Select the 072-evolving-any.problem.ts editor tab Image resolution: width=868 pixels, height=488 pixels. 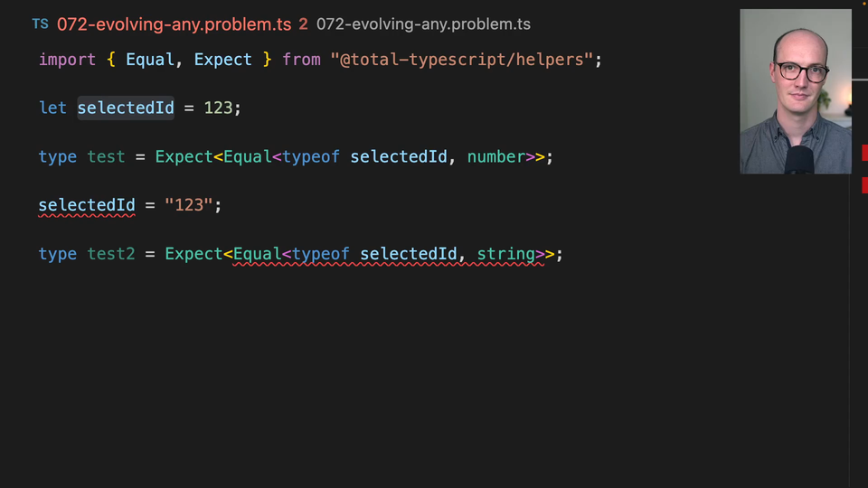tap(174, 24)
